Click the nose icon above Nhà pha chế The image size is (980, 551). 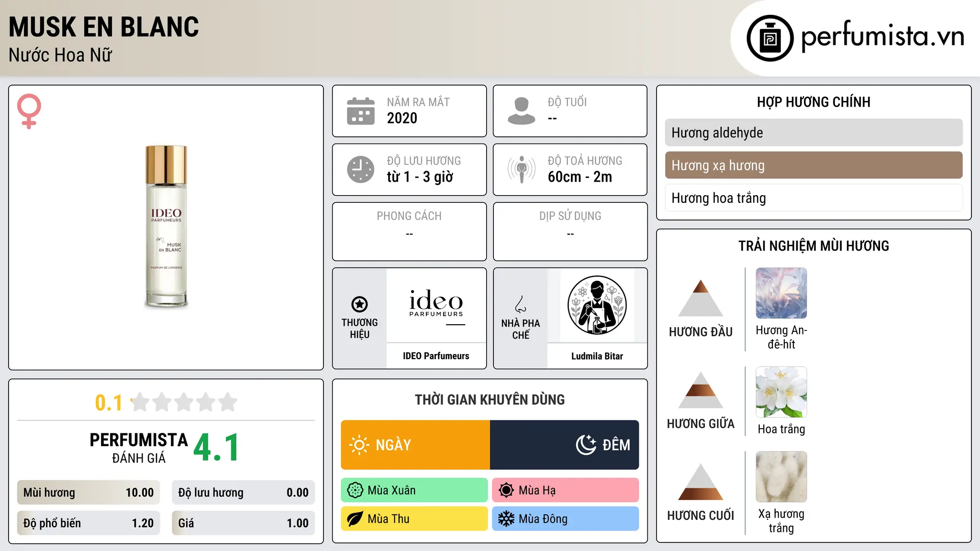coord(521,304)
